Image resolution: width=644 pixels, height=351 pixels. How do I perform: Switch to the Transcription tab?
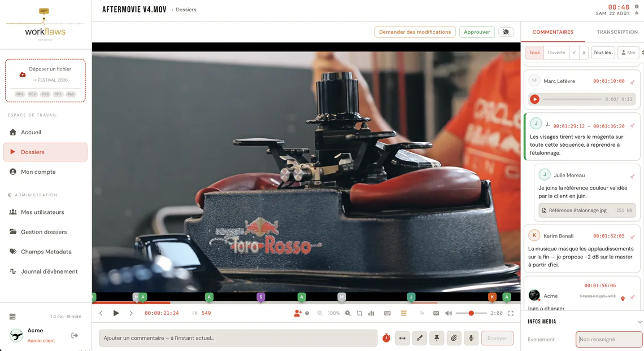pos(617,32)
